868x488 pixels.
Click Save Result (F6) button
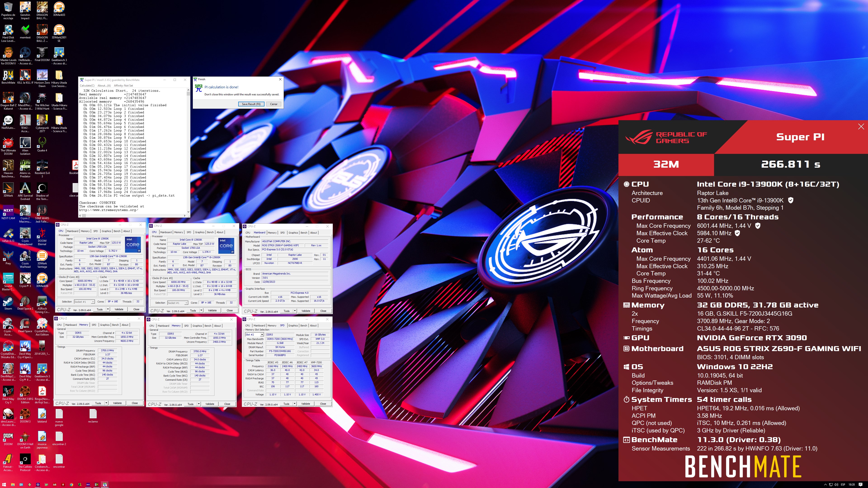coord(251,104)
